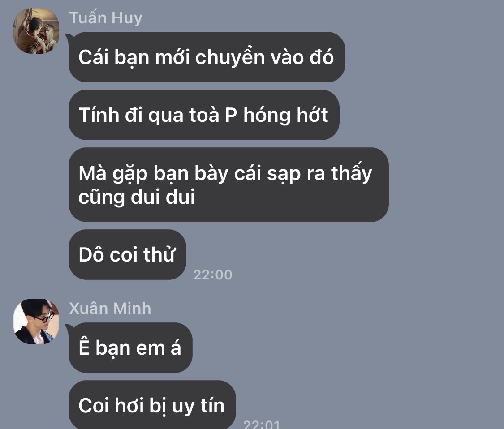Click the word "chuyển" in first message
The width and height of the screenshot is (504, 429).
230,57
